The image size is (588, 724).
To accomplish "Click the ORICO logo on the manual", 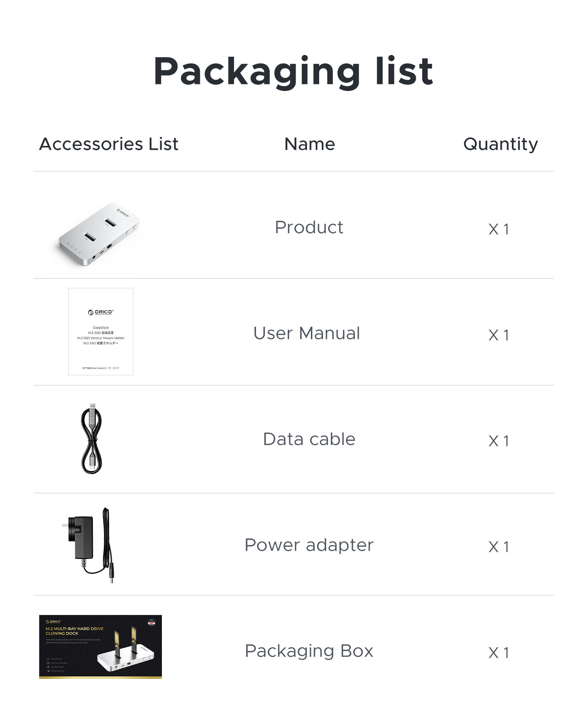I will (x=101, y=312).
